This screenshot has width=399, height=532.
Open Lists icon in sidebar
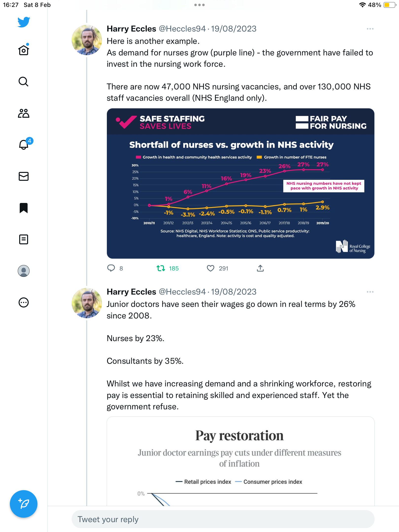click(x=24, y=239)
